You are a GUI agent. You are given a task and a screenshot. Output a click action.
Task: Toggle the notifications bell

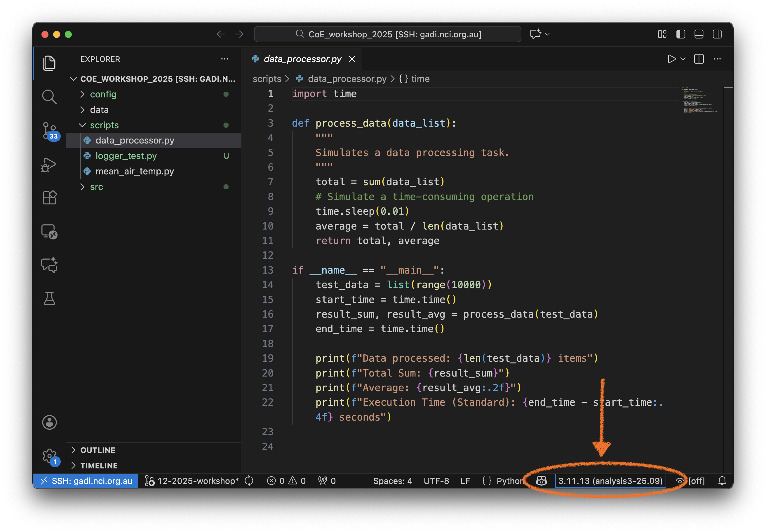pyautogui.click(x=722, y=481)
